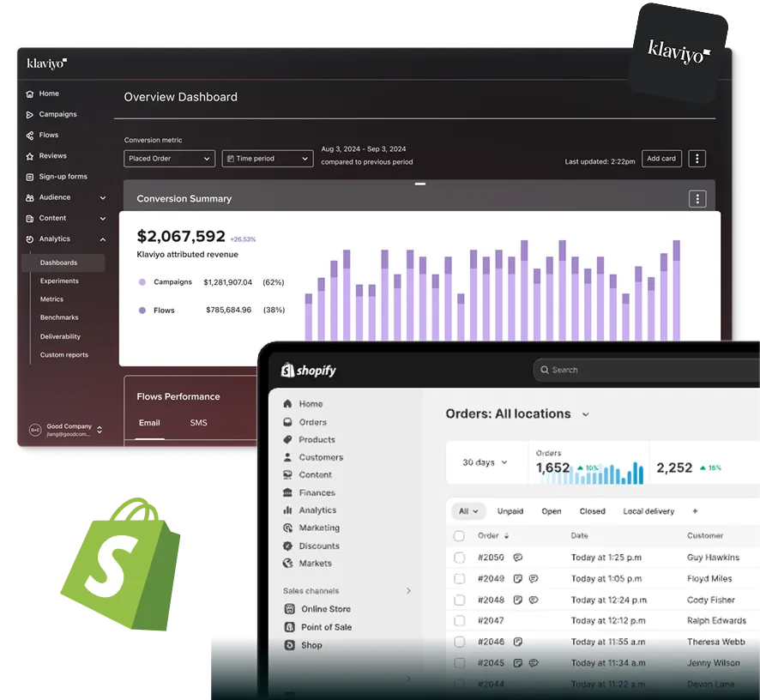760x700 pixels.
Task: Switch to the SMS tab in Flows Performance
Action: (x=198, y=423)
